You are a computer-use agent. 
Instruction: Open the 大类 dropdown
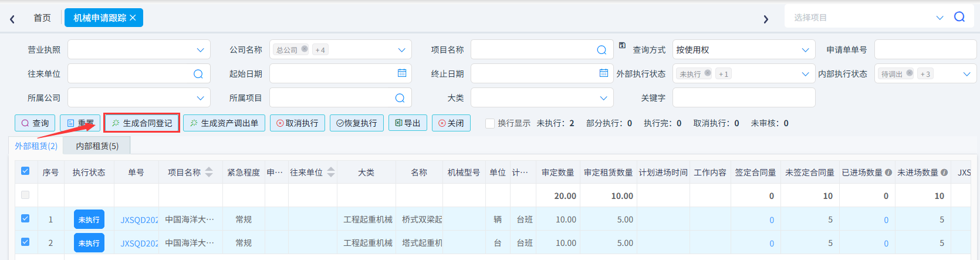tap(542, 98)
